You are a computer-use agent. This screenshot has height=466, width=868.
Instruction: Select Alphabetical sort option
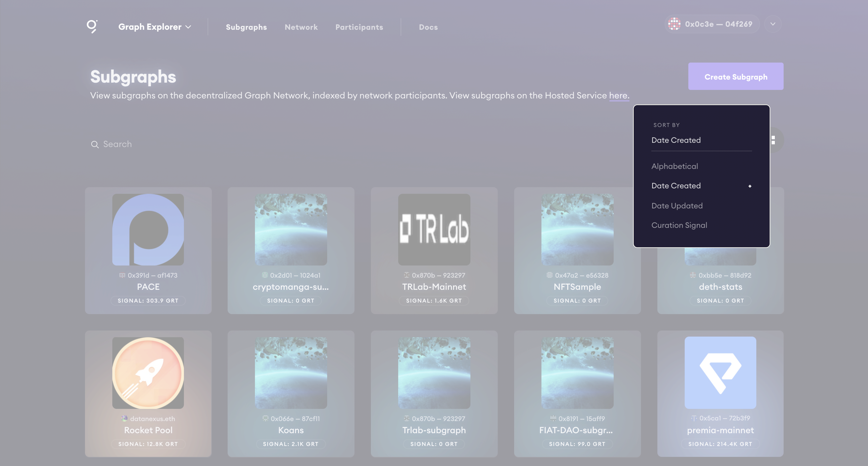click(x=675, y=166)
